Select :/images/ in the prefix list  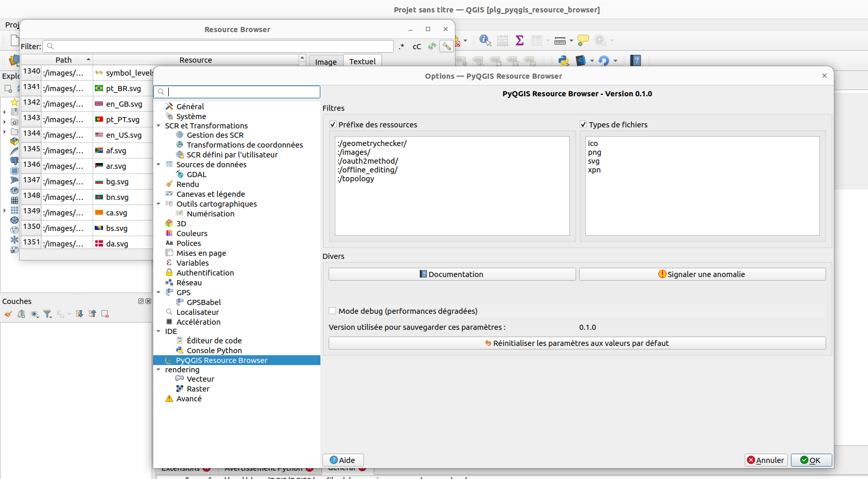click(x=354, y=152)
